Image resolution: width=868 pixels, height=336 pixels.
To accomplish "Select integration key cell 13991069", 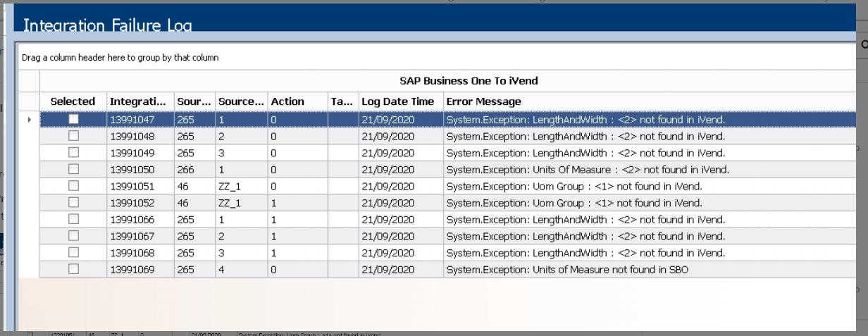I will [141, 269].
